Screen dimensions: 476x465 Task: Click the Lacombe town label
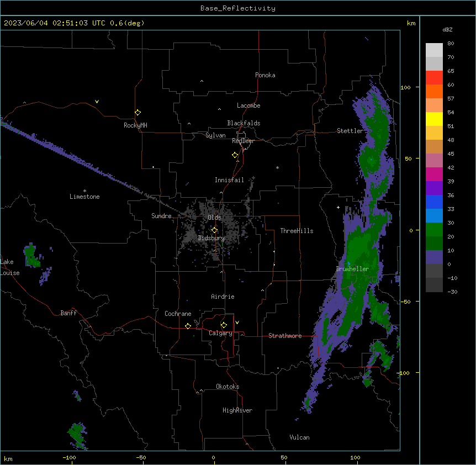click(248, 105)
